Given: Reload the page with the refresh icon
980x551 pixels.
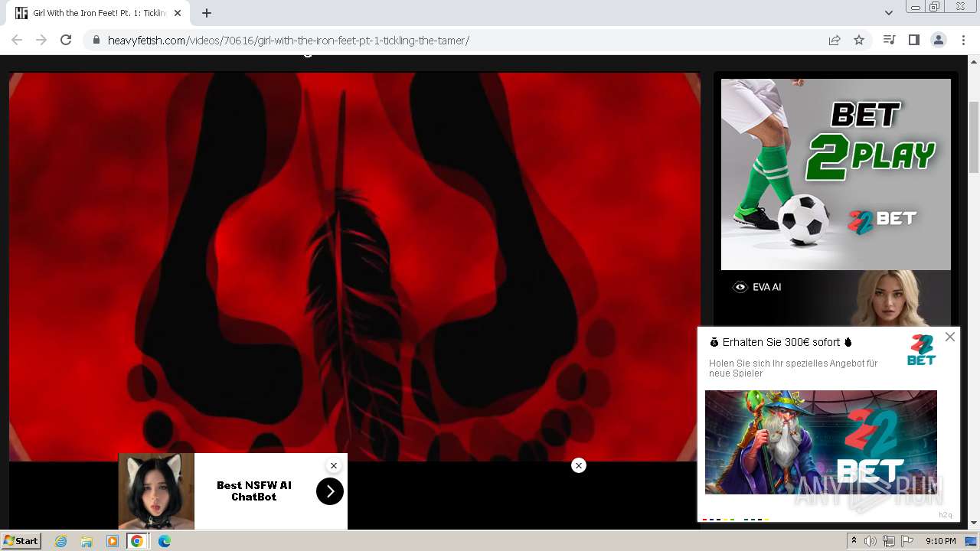Looking at the screenshot, I should pos(66,40).
